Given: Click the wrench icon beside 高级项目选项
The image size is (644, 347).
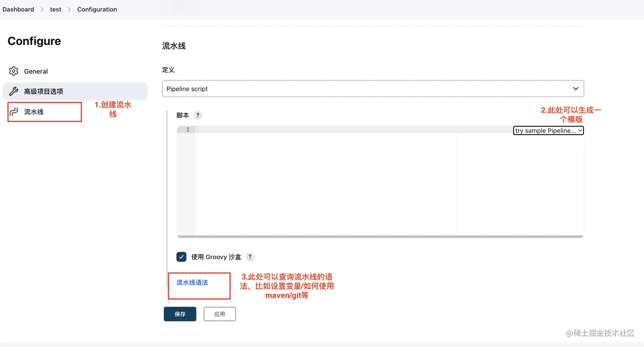Looking at the screenshot, I should (13, 91).
